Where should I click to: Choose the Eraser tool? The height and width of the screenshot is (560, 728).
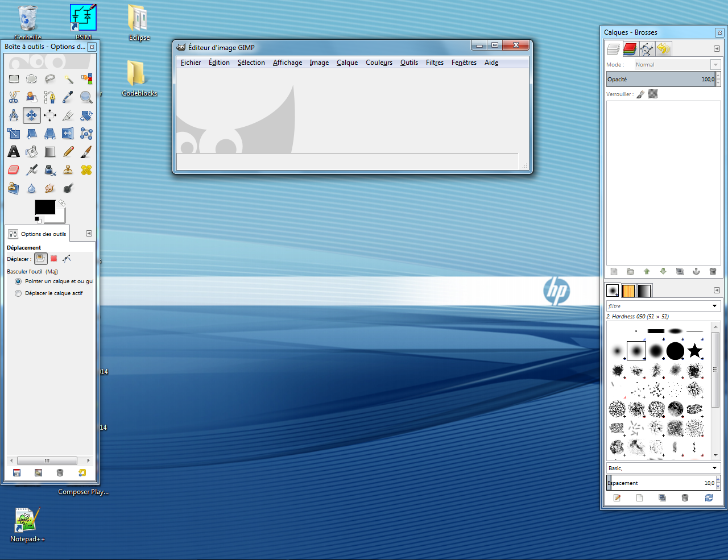click(14, 170)
